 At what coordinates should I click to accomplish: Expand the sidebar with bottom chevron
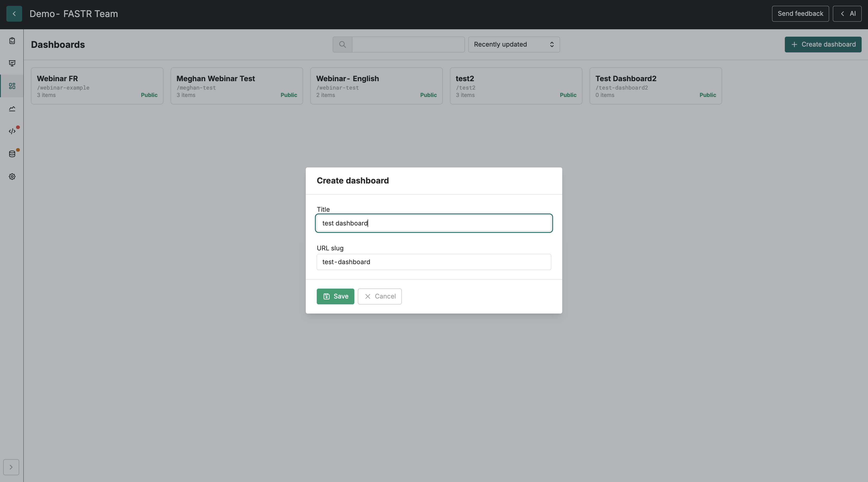[11, 467]
